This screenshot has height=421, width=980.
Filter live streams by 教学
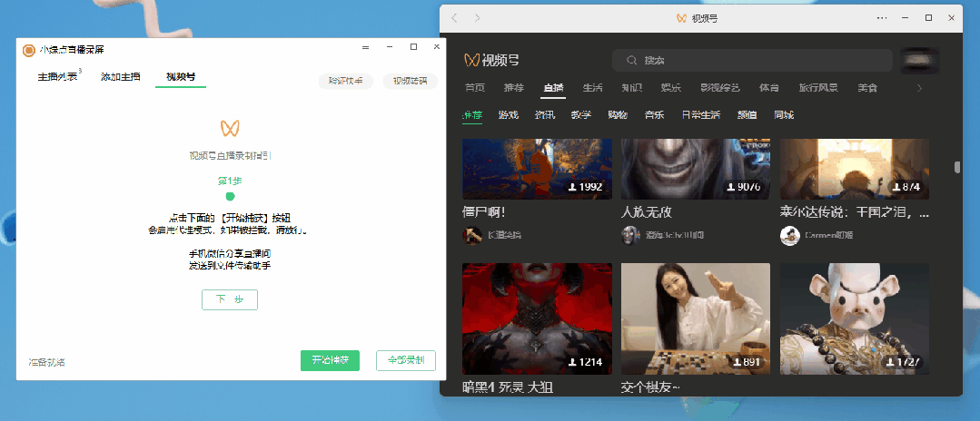pyautogui.click(x=580, y=115)
